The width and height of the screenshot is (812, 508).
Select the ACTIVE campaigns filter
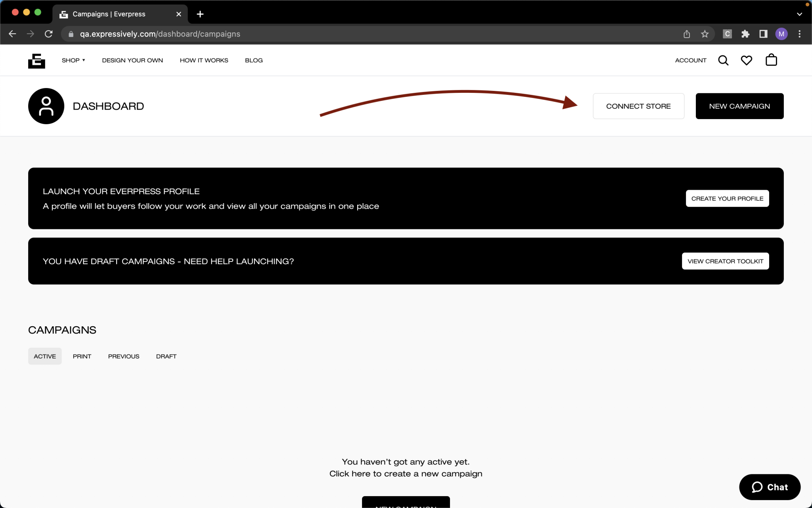point(45,356)
